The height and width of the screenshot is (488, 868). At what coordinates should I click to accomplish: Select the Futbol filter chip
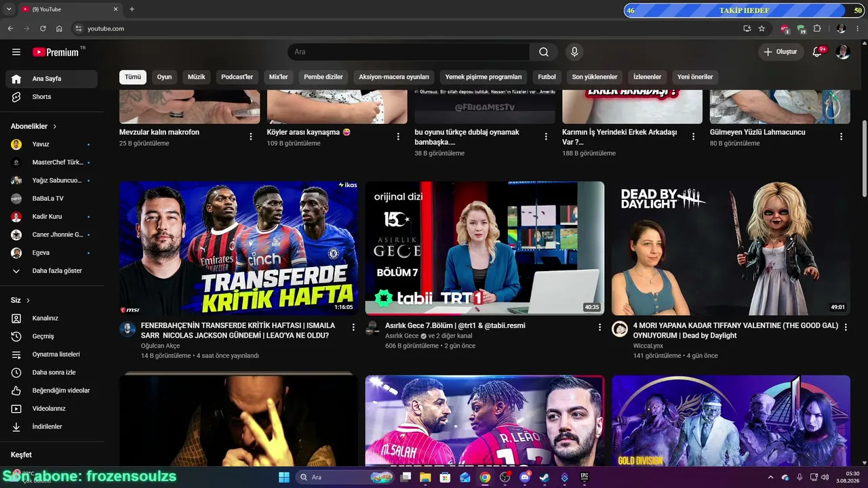pyautogui.click(x=547, y=77)
